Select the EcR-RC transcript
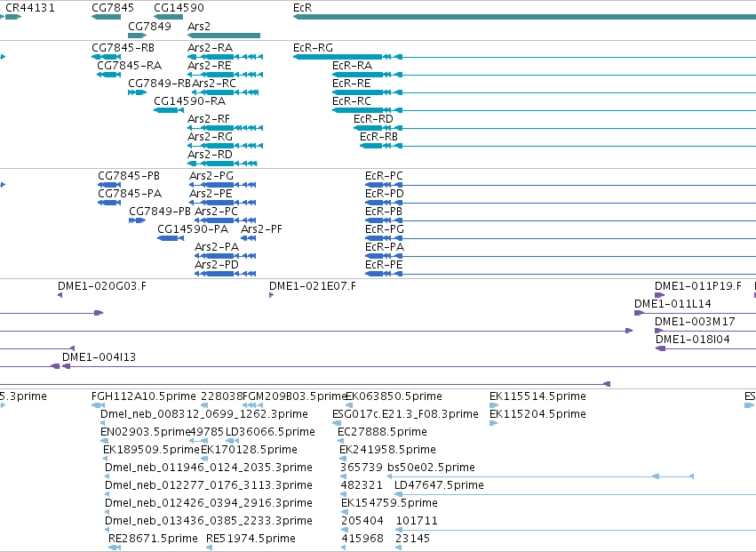Image resolution: width=756 pixels, height=552 pixels. [x=352, y=101]
